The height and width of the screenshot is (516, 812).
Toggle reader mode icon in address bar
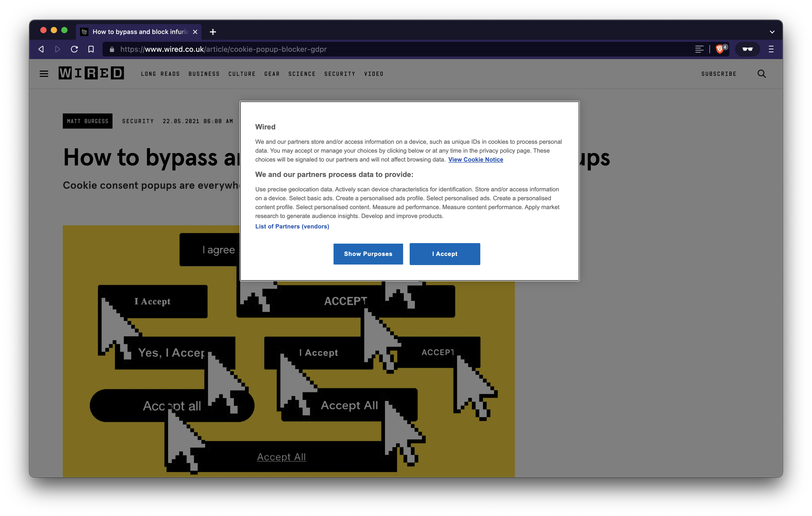pos(699,49)
